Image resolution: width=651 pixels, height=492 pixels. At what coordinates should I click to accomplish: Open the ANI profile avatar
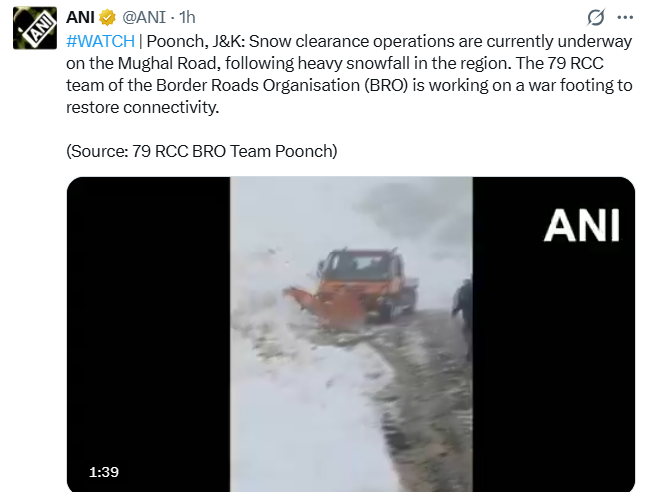click(x=35, y=28)
